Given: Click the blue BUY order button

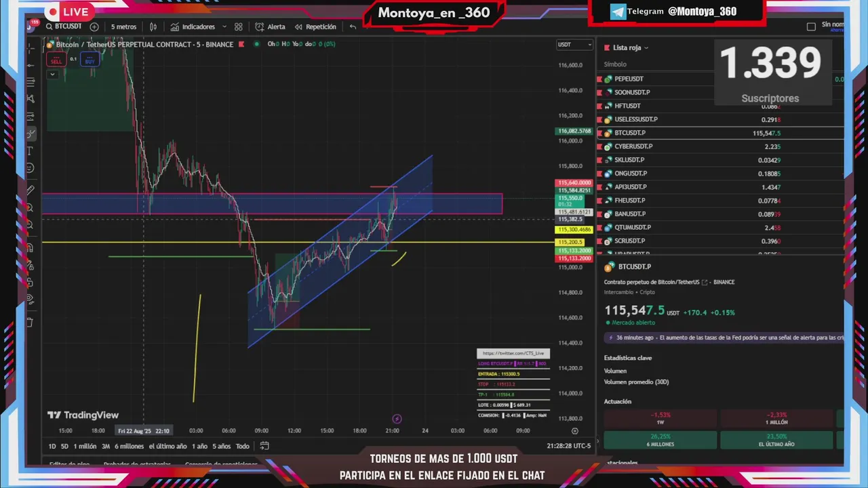Looking at the screenshot, I should tap(90, 60).
